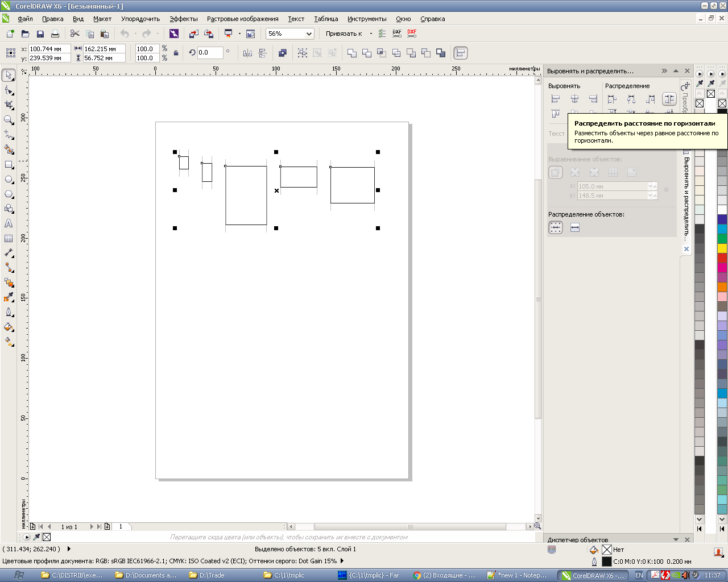Image resolution: width=728 pixels, height=582 pixels.
Task: Select the Ellipse tool
Action: click(9, 180)
